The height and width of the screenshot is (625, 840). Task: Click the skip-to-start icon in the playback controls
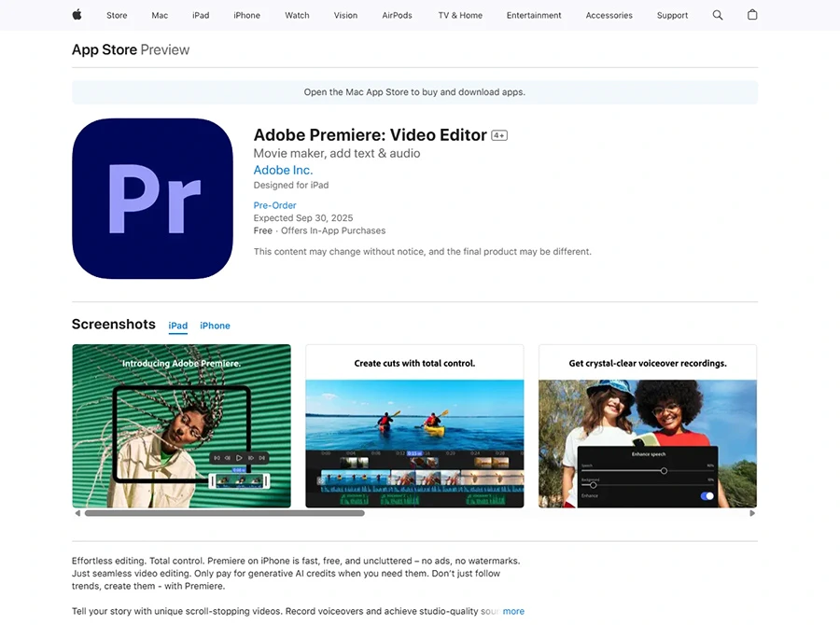coord(217,458)
